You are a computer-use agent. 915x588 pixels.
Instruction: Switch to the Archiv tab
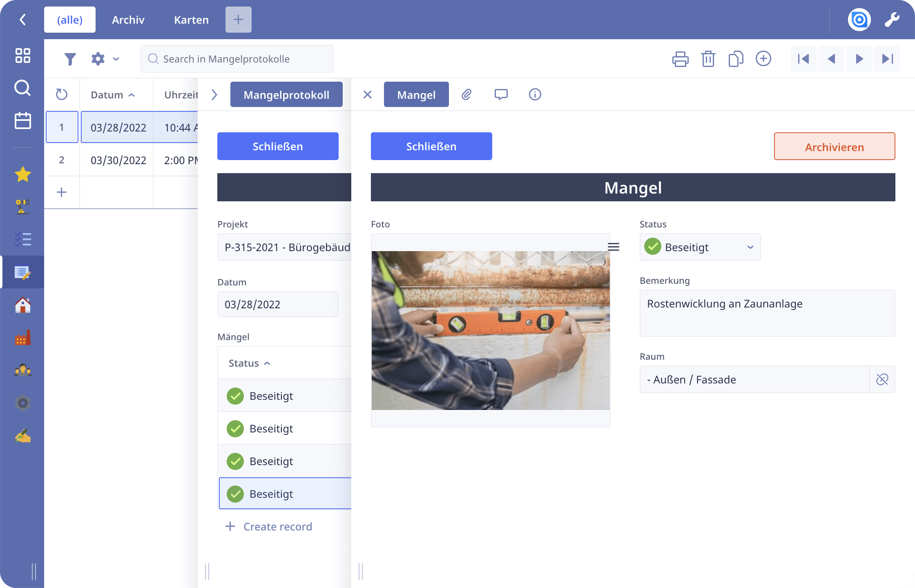[x=128, y=20]
